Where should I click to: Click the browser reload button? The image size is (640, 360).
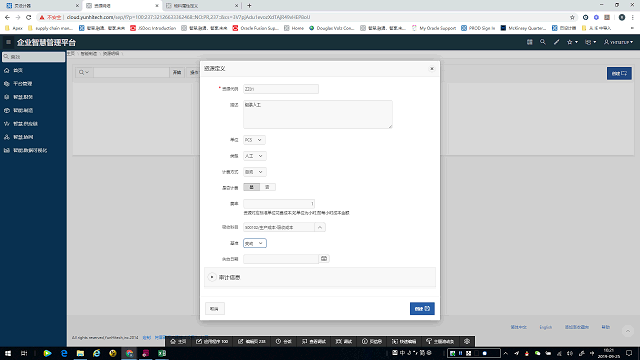click(x=29, y=17)
